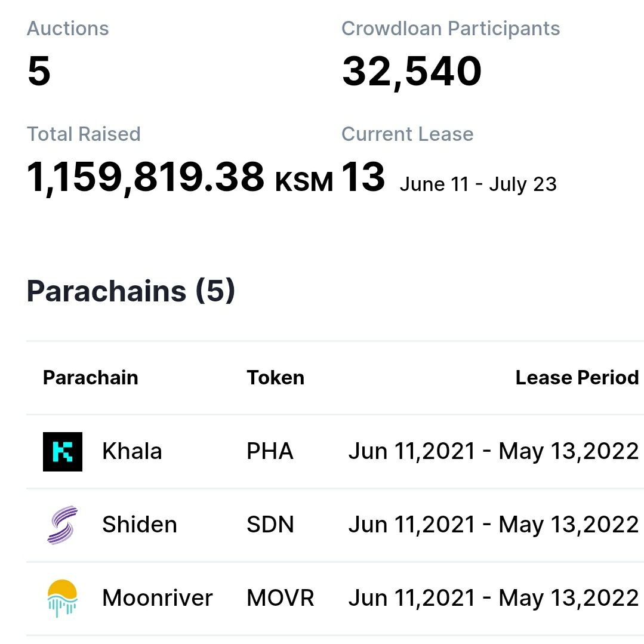Open the Khala parachain name
The image size is (644, 644).
(132, 451)
